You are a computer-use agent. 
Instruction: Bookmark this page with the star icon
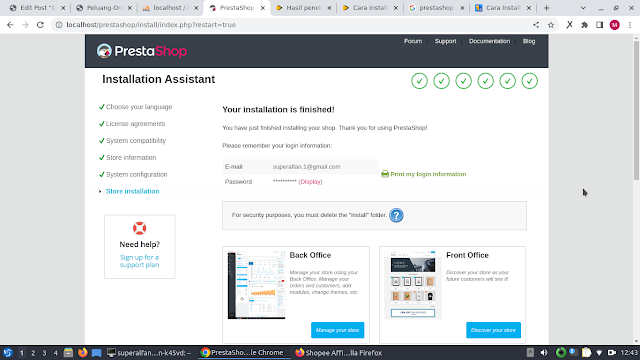[x=551, y=25]
